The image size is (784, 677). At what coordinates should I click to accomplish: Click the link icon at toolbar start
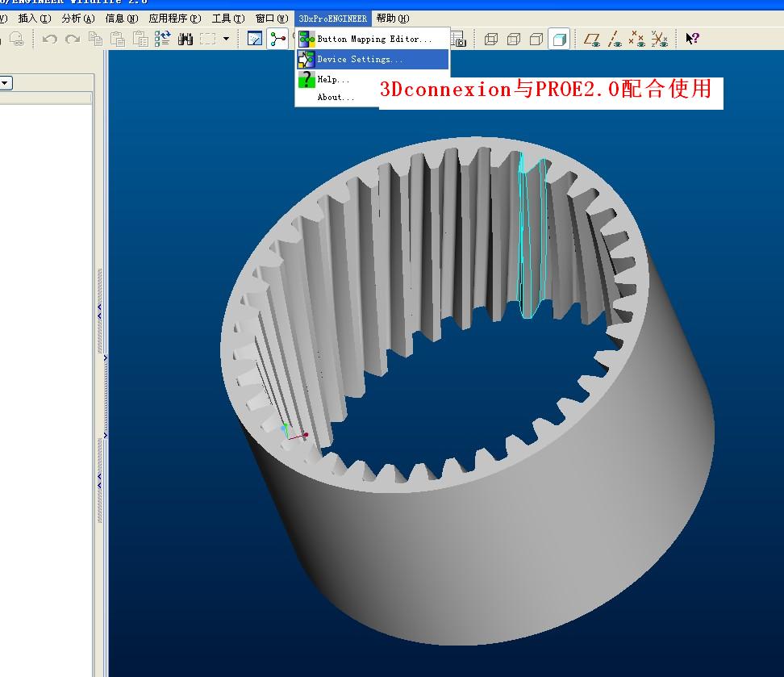tap(16, 39)
